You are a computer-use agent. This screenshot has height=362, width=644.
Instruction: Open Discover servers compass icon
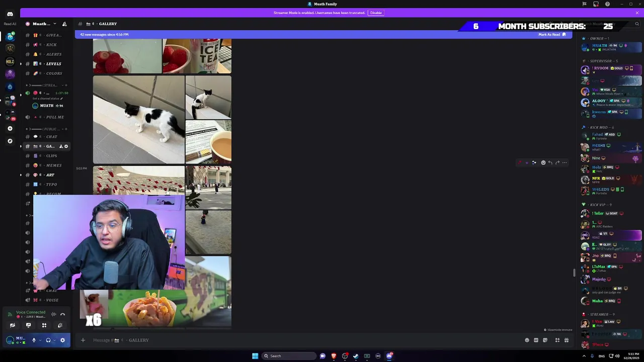tap(10, 141)
